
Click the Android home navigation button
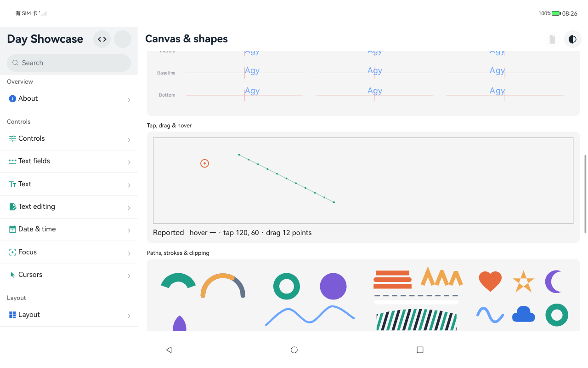294,350
